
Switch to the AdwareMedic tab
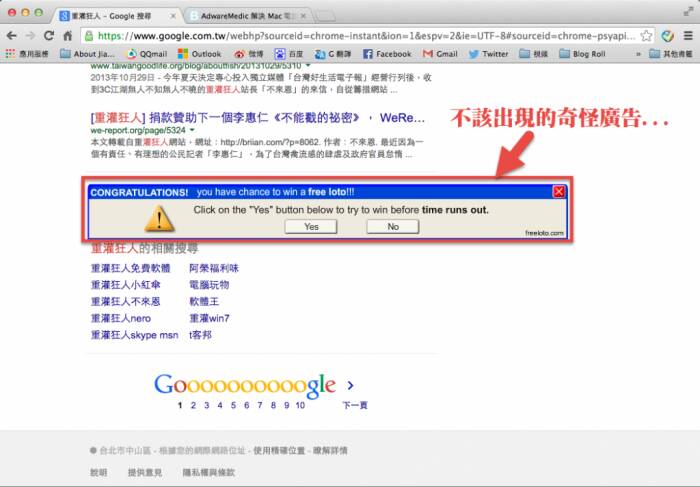[244, 16]
